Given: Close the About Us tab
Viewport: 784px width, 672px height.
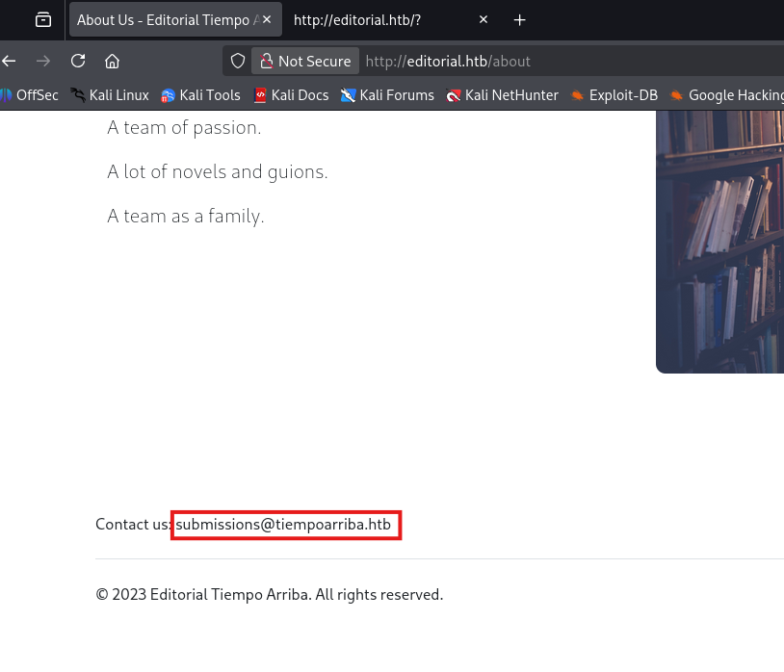Looking at the screenshot, I should point(267,19).
